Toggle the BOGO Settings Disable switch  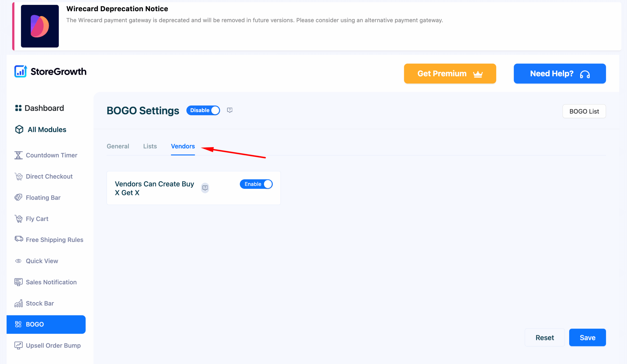pyautogui.click(x=203, y=110)
